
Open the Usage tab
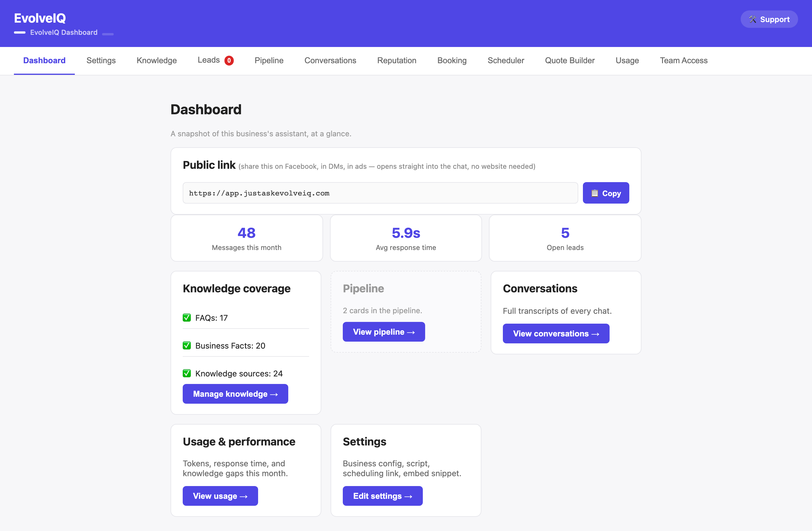click(x=627, y=60)
